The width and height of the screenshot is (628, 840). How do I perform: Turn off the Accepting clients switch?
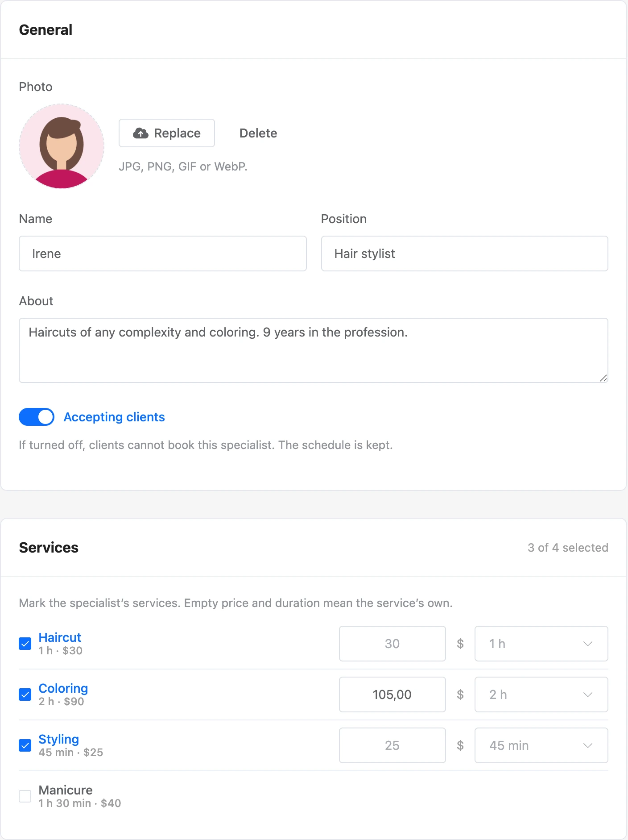click(37, 417)
